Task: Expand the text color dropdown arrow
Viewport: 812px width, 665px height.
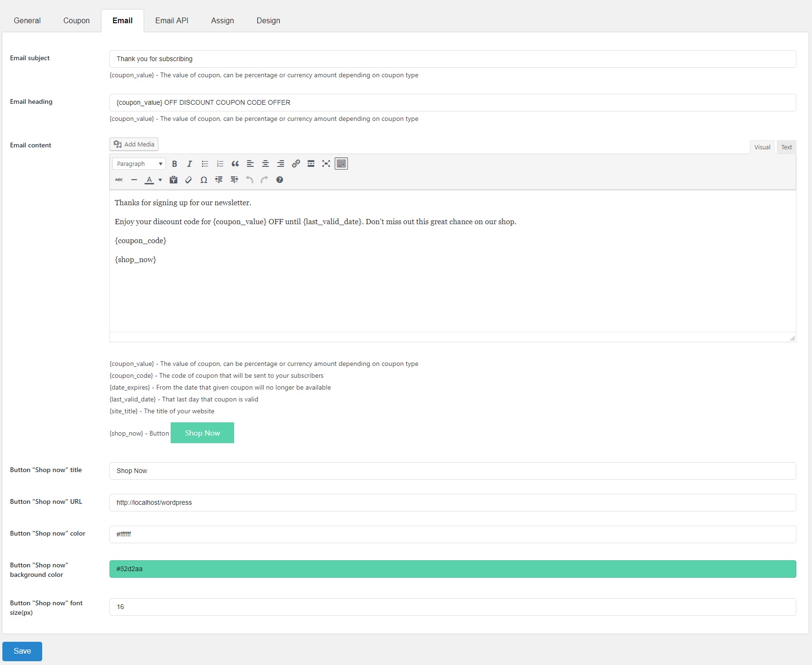Action: pos(160,180)
